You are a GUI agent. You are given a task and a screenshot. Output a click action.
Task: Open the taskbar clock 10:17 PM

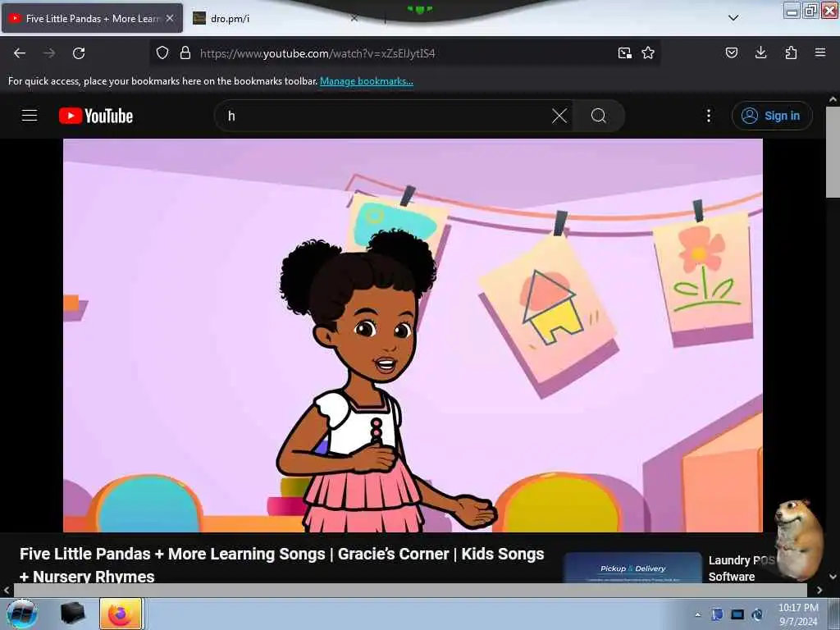click(798, 614)
